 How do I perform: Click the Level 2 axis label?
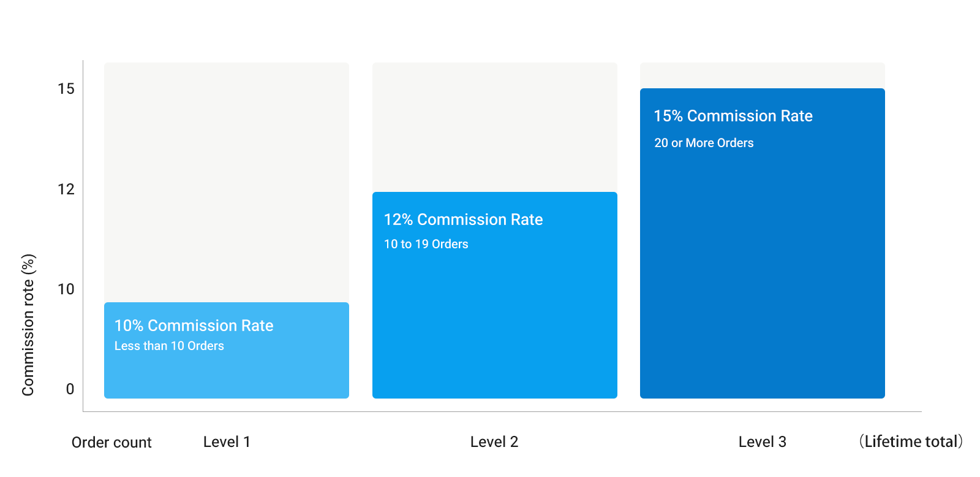[494, 441]
